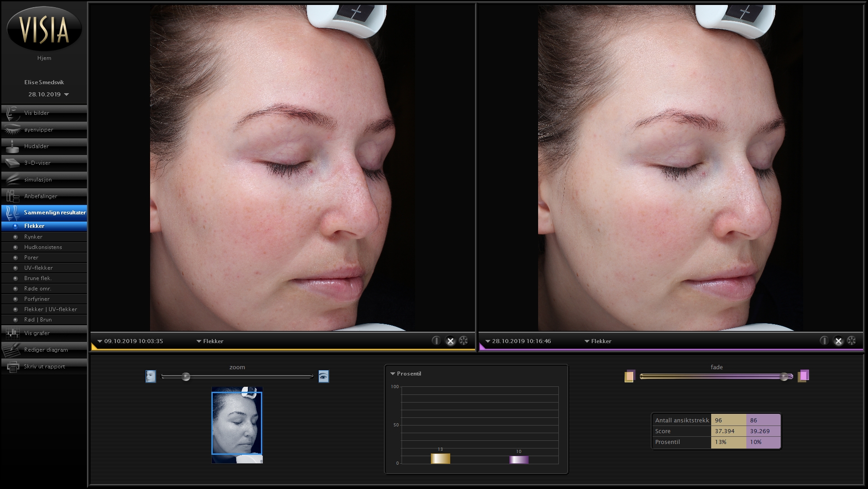Open the simulasjon icon
This screenshot has width=868, height=489.
pyautogui.click(x=12, y=180)
